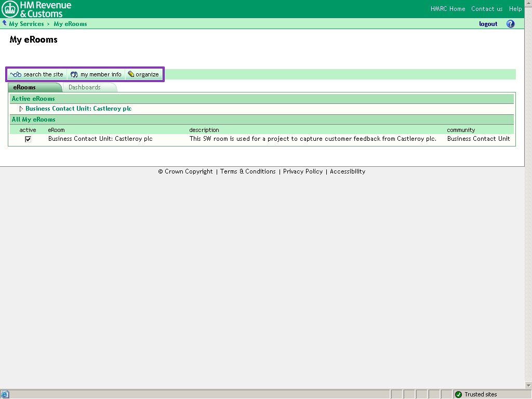Viewport: 532px width, 399px height.
Task: Click the Trusted sites green check icon
Action: click(x=458, y=394)
